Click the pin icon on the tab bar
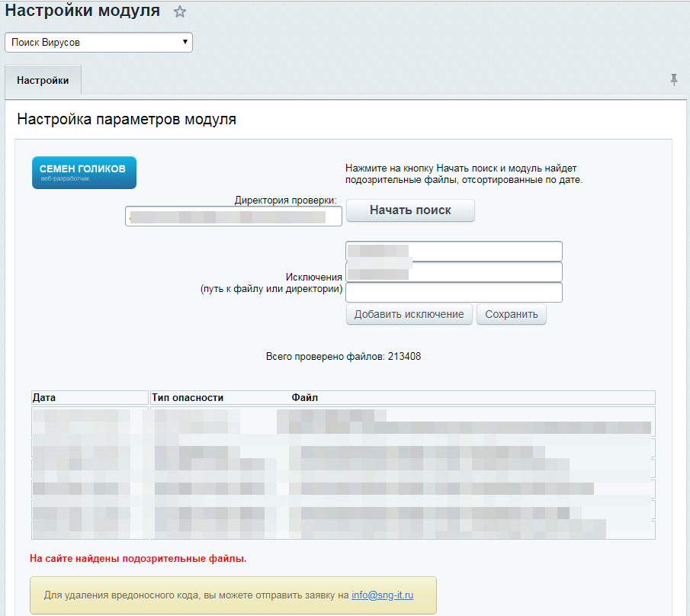The width and height of the screenshot is (690, 616). [674, 80]
